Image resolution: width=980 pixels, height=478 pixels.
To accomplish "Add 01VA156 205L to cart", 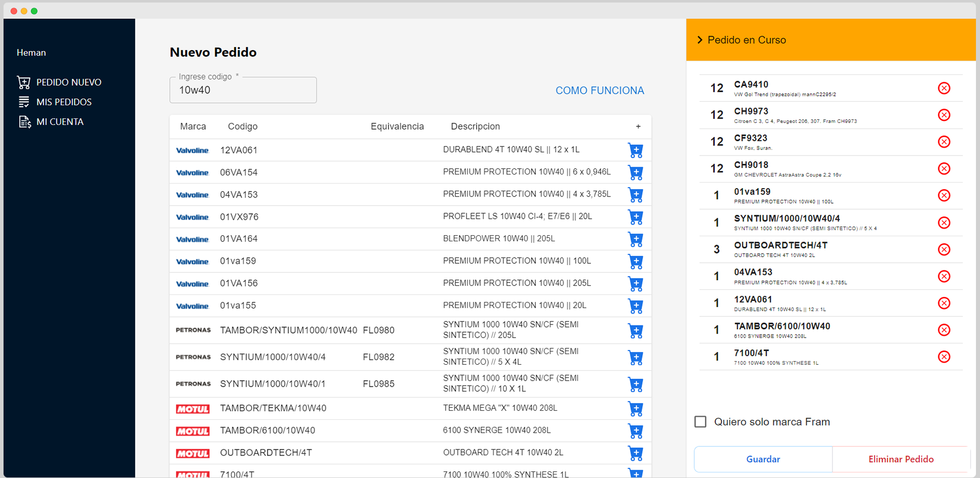I will coord(635,284).
